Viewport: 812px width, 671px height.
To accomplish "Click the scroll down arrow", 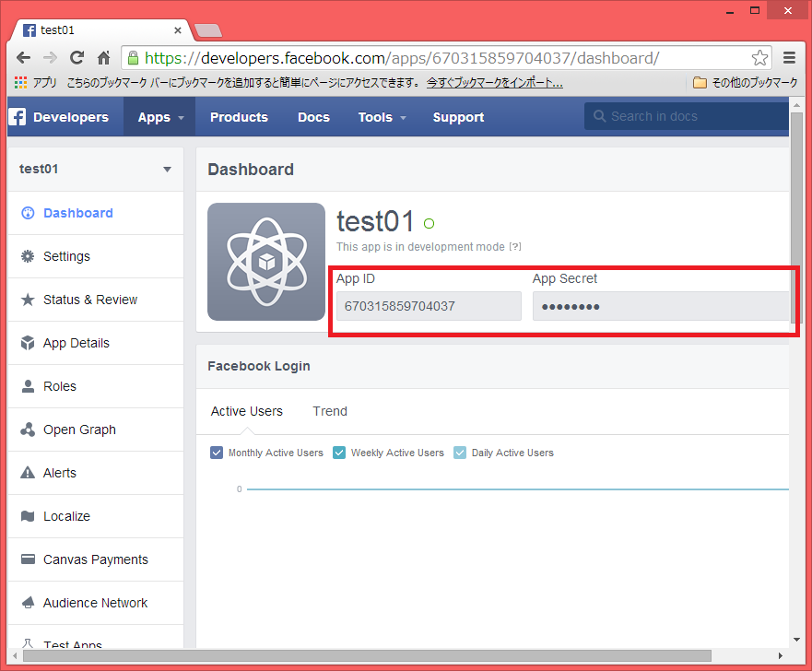I will click(796, 640).
